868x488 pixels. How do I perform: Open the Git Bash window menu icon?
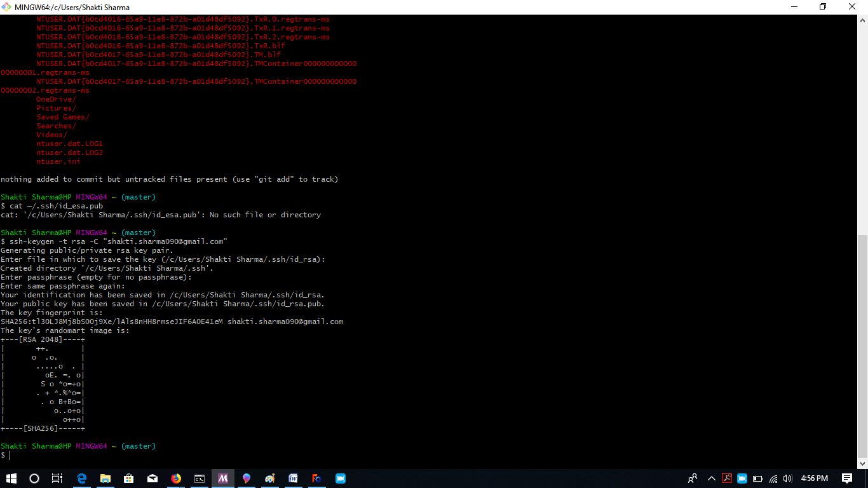tap(6, 7)
